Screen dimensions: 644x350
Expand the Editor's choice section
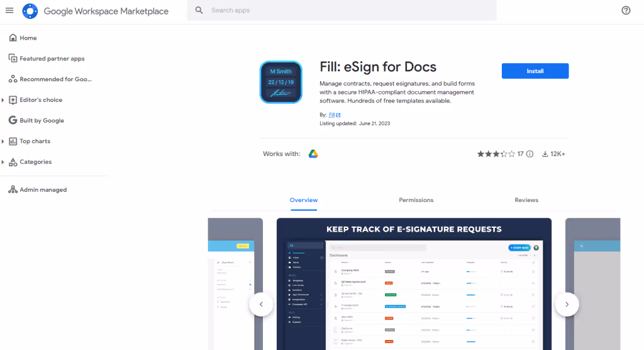point(3,100)
